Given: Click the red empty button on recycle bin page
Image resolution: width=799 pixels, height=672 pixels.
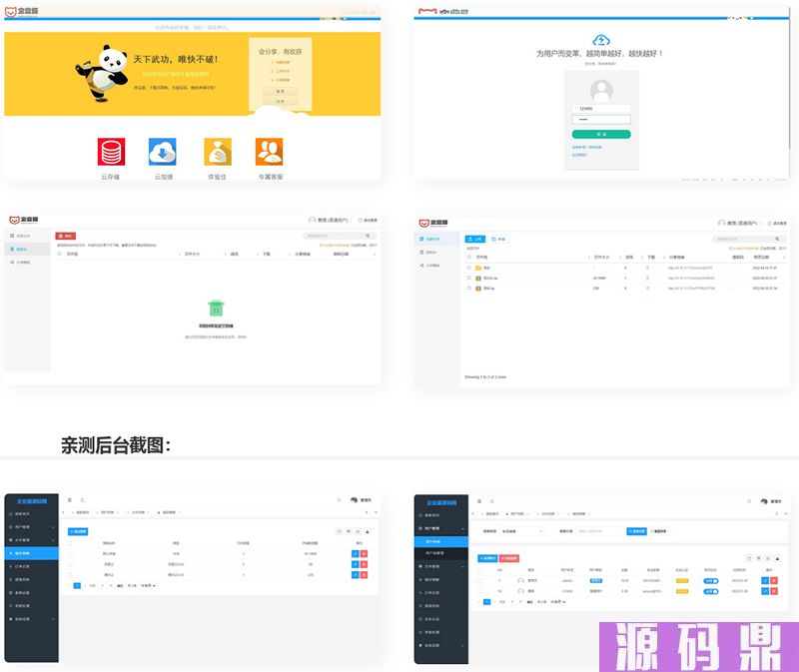Looking at the screenshot, I should point(66,236).
